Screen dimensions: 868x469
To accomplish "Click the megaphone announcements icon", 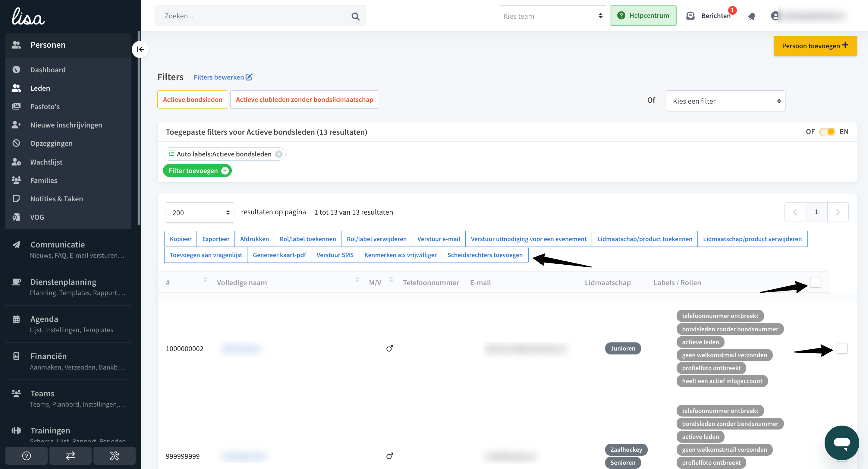I will coord(751,16).
